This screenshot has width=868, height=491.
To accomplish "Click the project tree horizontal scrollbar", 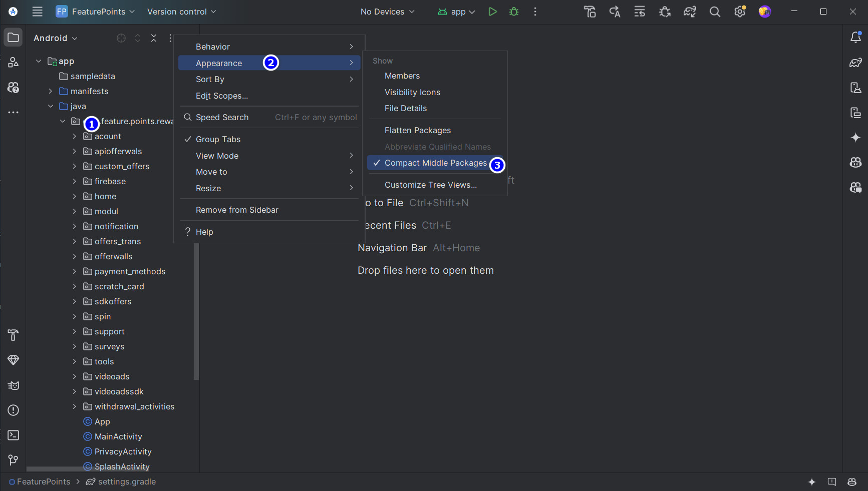I will (x=55, y=469).
